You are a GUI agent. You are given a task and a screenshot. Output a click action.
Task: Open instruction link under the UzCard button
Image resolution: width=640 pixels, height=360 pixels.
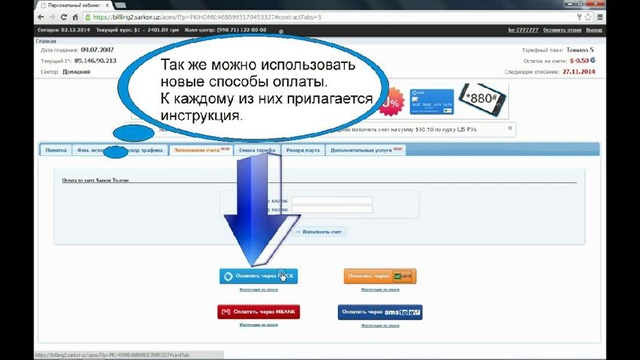pos(380,289)
